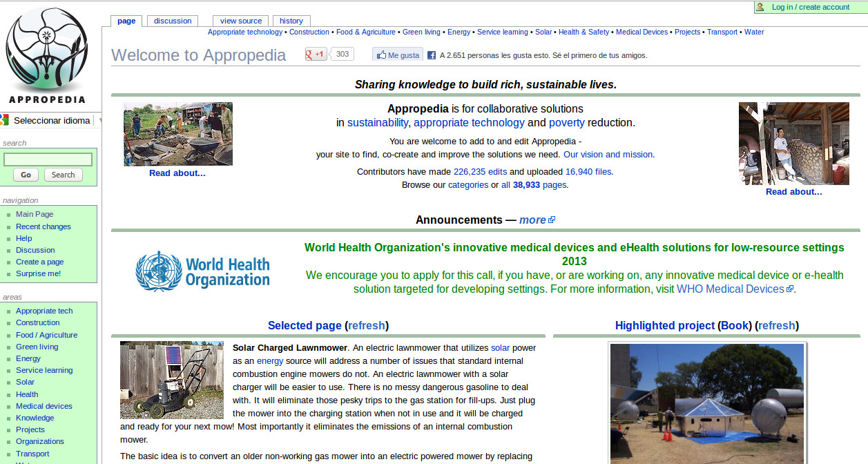Open the history tab
The image size is (868, 464).
point(291,21)
